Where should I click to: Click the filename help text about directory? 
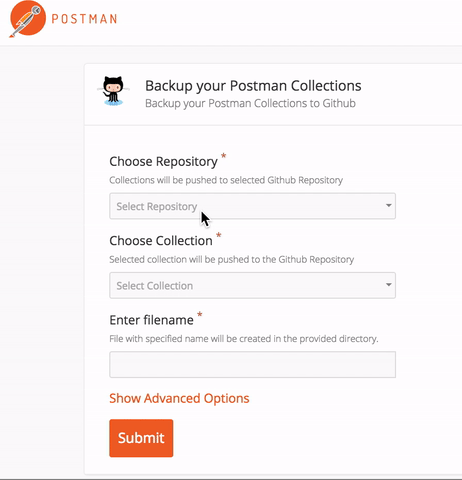[244, 339]
